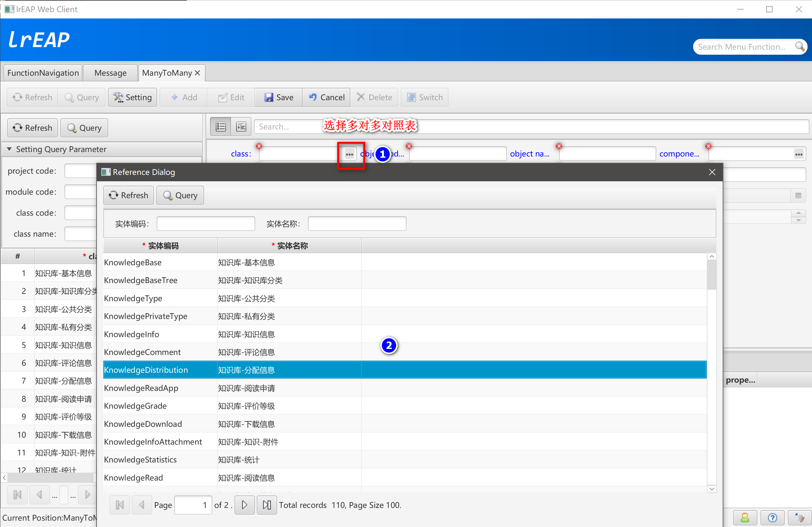812x527 pixels.
Task: Click the Switch toolbar button
Action: tap(424, 97)
